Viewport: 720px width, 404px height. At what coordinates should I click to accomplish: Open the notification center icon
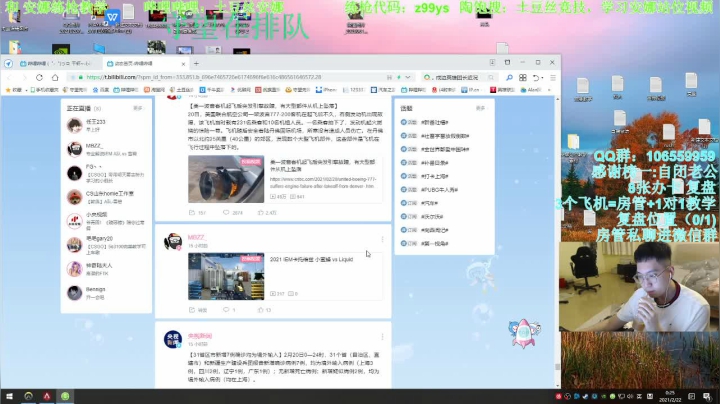pos(707,397)
